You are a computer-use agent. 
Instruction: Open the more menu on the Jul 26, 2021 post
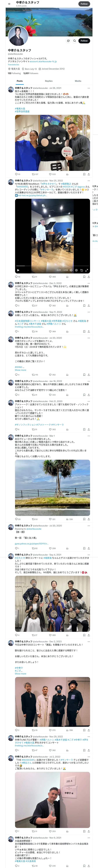(x=89, y=88)
